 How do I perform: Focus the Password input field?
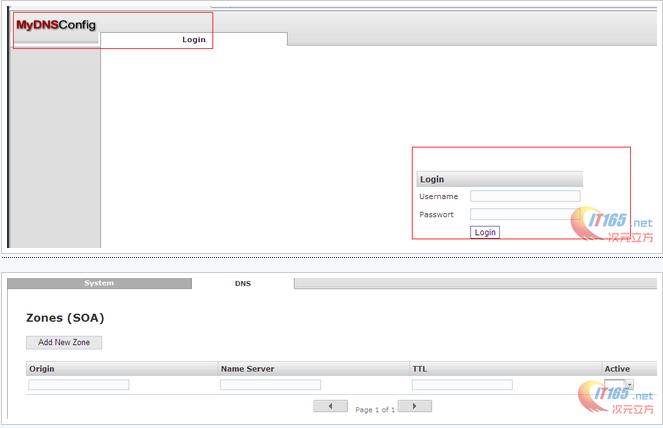tap(524, 214)
